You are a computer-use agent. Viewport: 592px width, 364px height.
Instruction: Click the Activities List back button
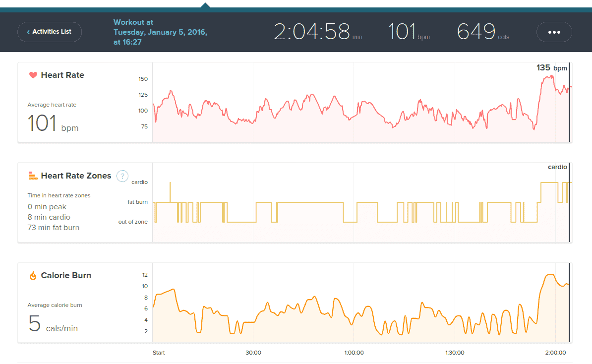coord(50,32)
